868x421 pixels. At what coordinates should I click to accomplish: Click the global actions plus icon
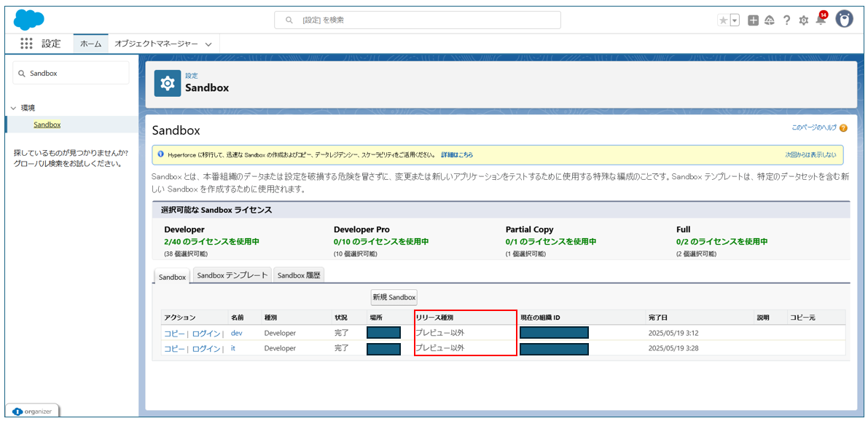[x=753, y=20]
